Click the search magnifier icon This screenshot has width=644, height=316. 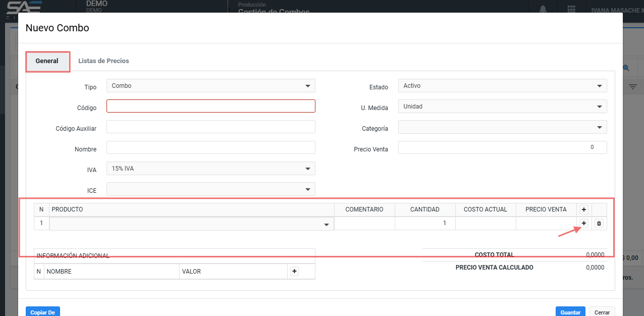coord(626,68)
